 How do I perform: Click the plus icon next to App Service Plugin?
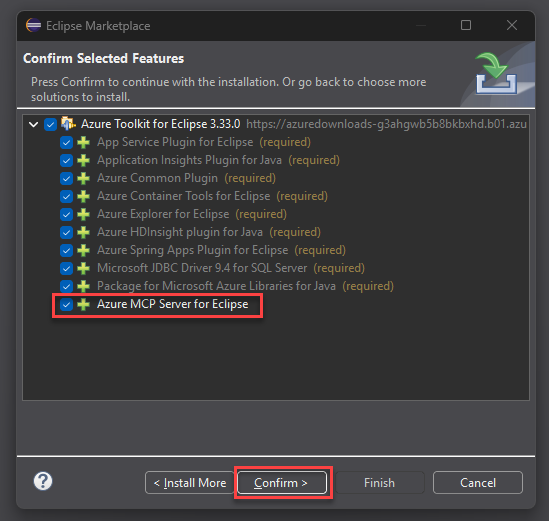[x=83, y=143]
